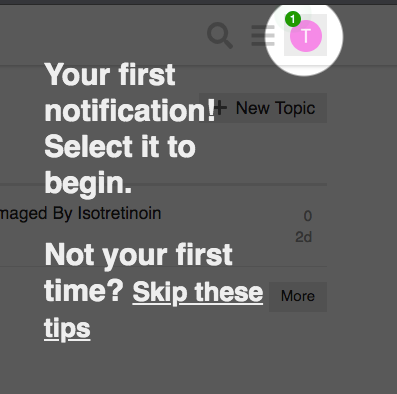The height and width of the screenshot is (394, 397).
Task: Click the word tips in underlined link
Action: click(x=67, y=329)
